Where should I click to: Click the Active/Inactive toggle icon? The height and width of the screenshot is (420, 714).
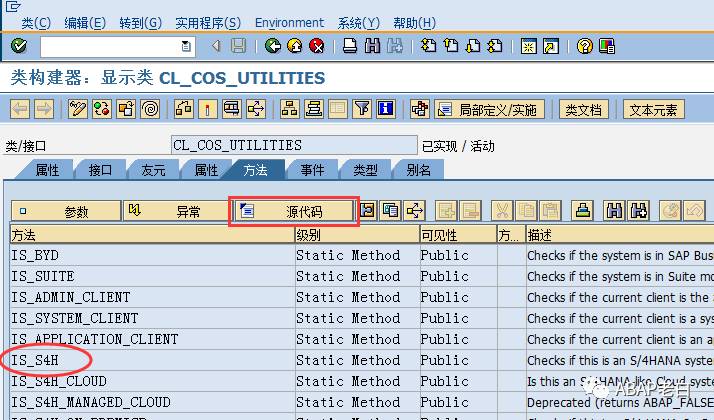[102, 109]
